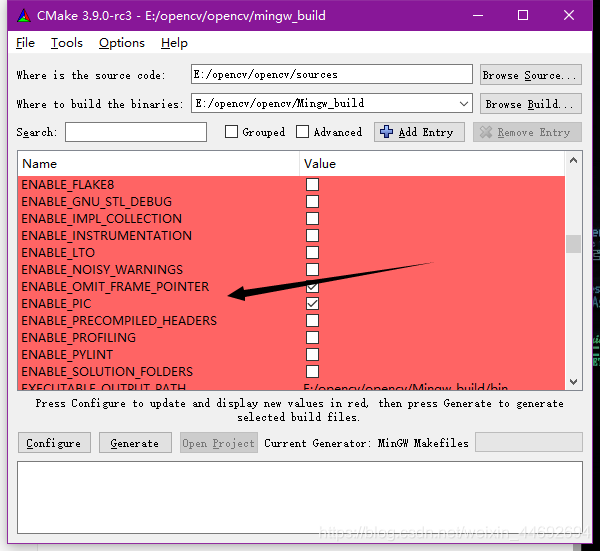600x551 pixels.
Task: Minimize the CMake window
Action: click(x=478, y=16)
